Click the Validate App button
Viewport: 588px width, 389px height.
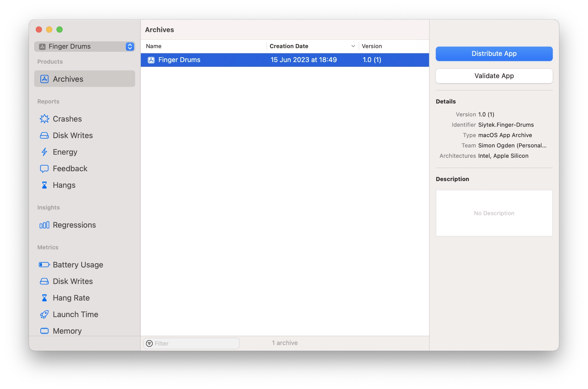tap(494, 76)
